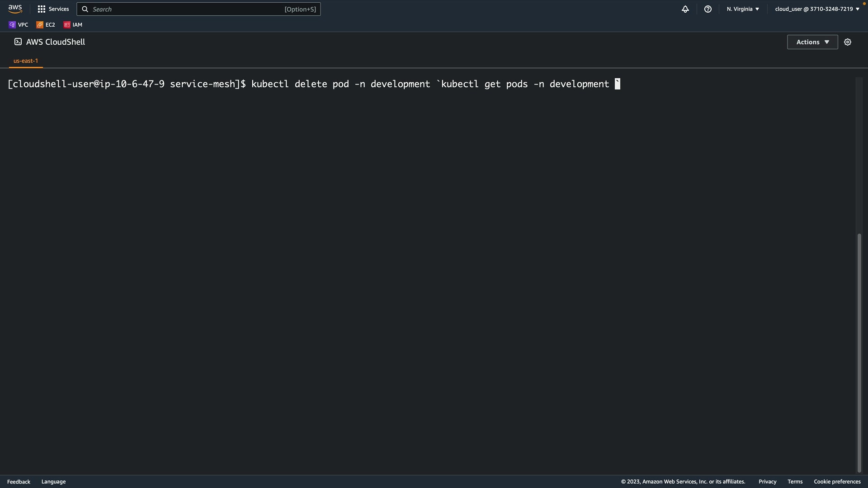Expand the N. Virginia region selector
Image resolution: width=868 pixels, height=488 pixels.
point(743,9)
